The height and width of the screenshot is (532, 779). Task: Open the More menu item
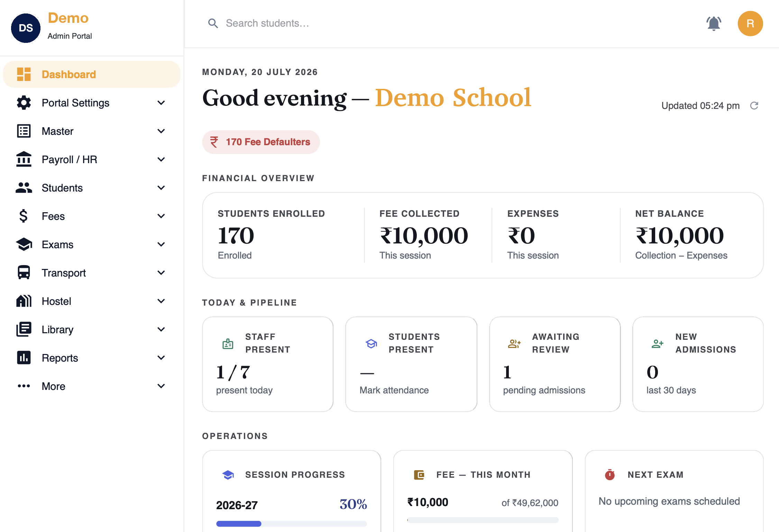click(92, 386)
